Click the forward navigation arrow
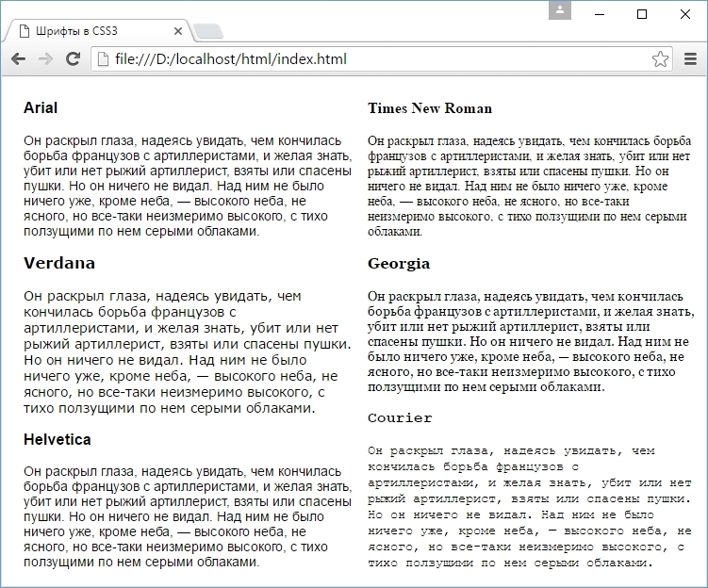The width and height of the screenshot is (708, 588). click(45, 58)
